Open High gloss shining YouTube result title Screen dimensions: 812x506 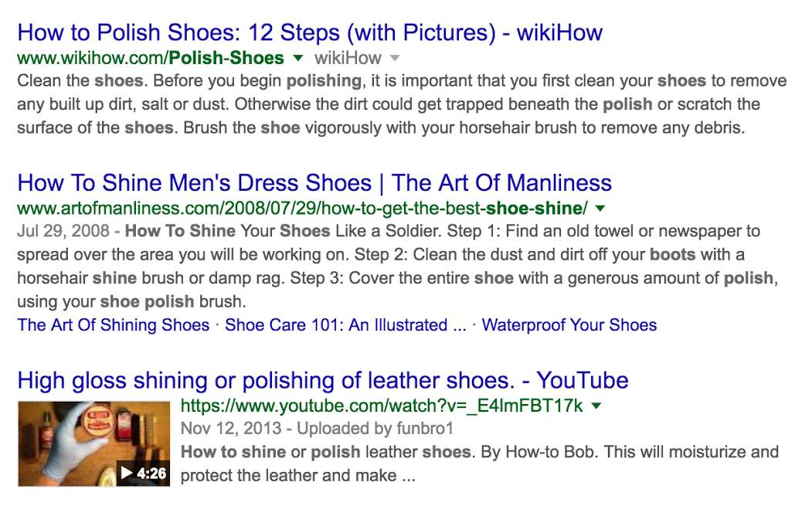tap(323, 380)
